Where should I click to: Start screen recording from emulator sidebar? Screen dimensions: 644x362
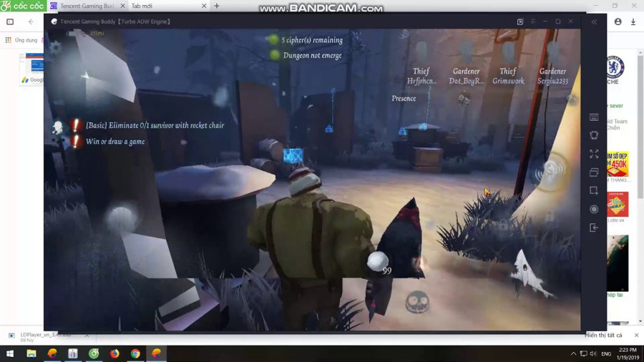[594, 209]
